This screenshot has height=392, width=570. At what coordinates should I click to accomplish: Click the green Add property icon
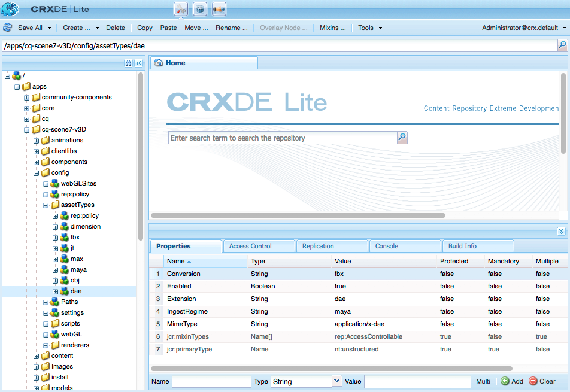point(505,381)
